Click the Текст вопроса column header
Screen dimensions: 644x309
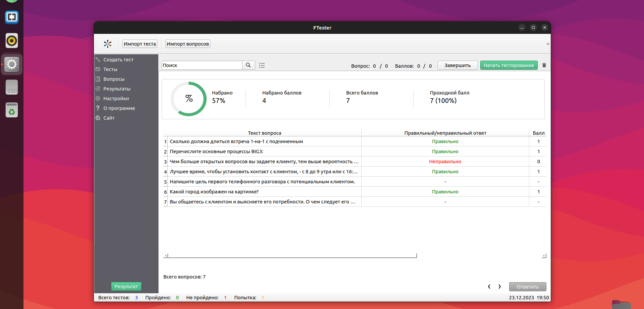pyautogui.click(x=264, y=133)
